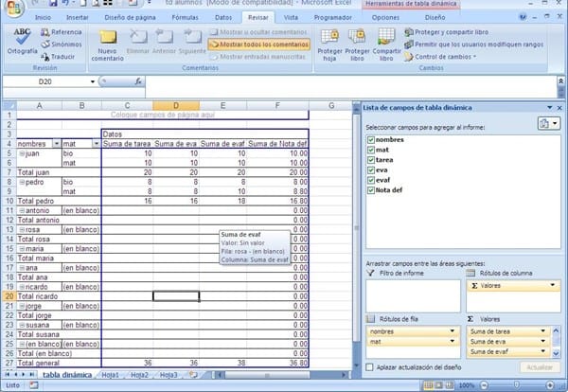Viewport: 568px width, 392px height.
Task: Click zoom out minus button
Action: [x=485, y=385]
